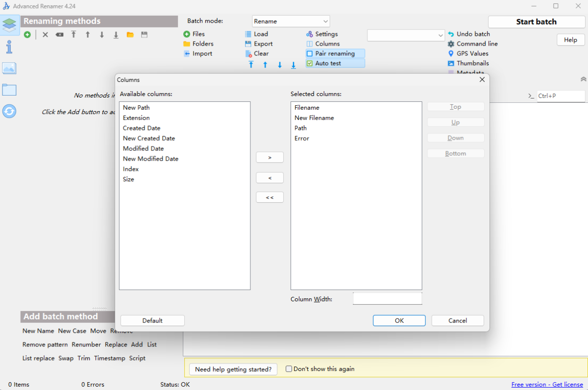The image size is (588, 390).
Task: Open the Batch mode Rename dropdown
Action: 291,21
